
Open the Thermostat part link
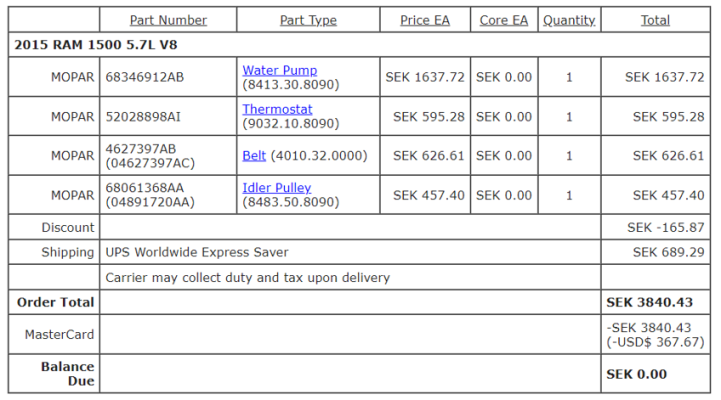[x=277, y=109]
